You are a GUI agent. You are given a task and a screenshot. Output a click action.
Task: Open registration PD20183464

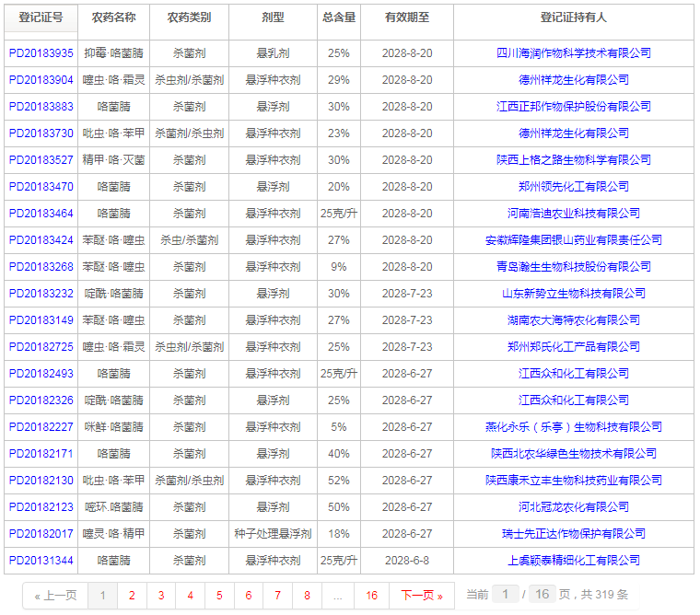point(41,214)
